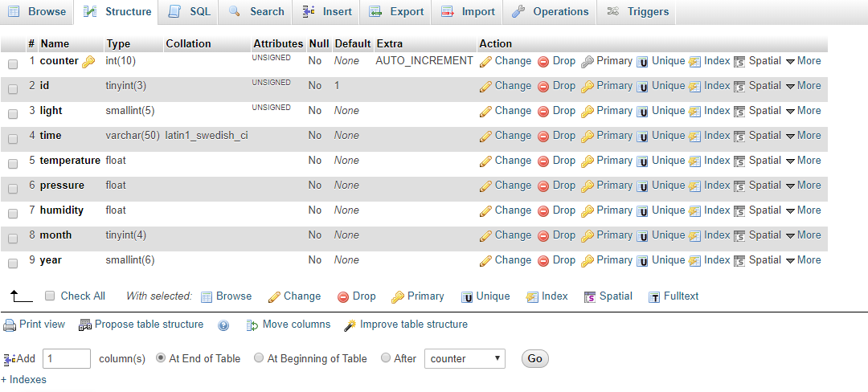Expand More actions for the counter row
868x392 pixels.
click(x=803, y=61)
